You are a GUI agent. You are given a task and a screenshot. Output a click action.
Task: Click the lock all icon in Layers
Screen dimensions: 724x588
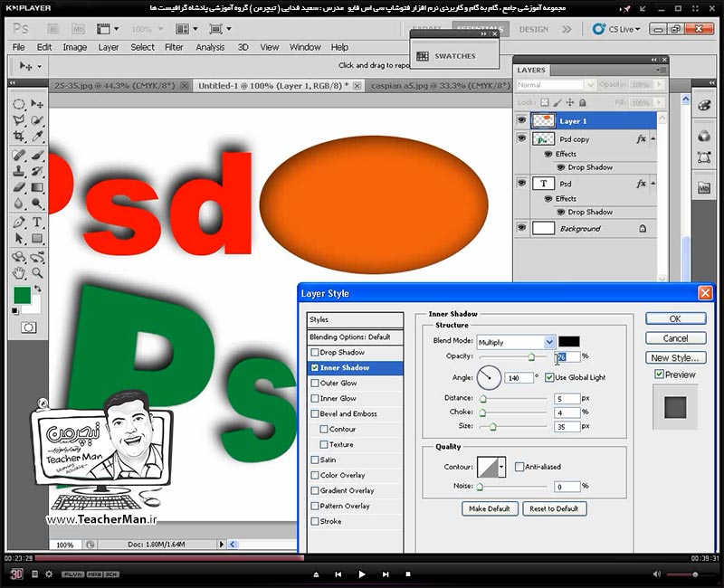(x=583, y=102)
